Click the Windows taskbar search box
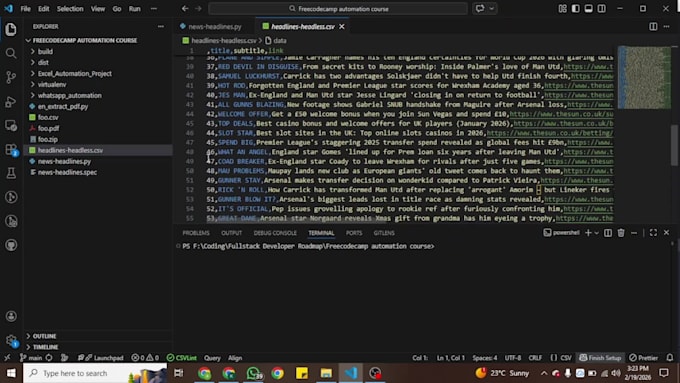 95,373
